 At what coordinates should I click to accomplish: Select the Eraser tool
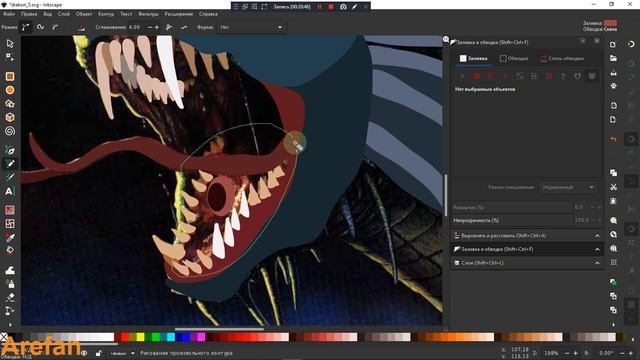(x=10, y=297)
